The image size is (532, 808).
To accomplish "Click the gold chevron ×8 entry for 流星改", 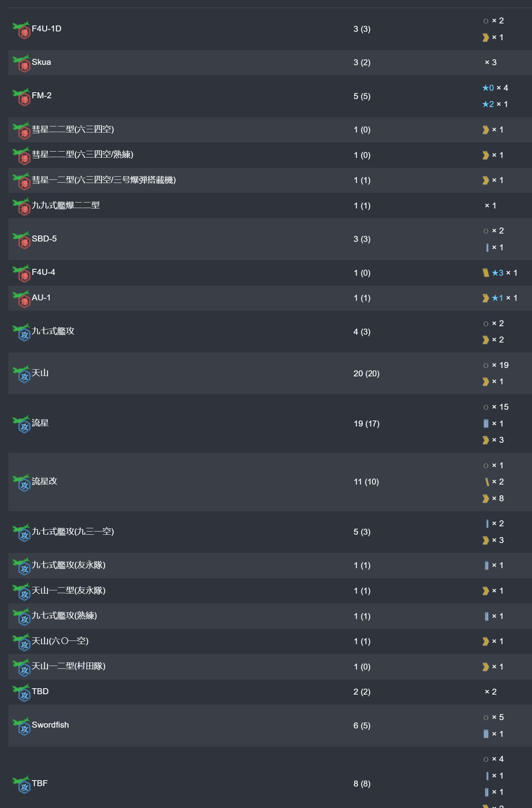I will click(x=493, y=498).
